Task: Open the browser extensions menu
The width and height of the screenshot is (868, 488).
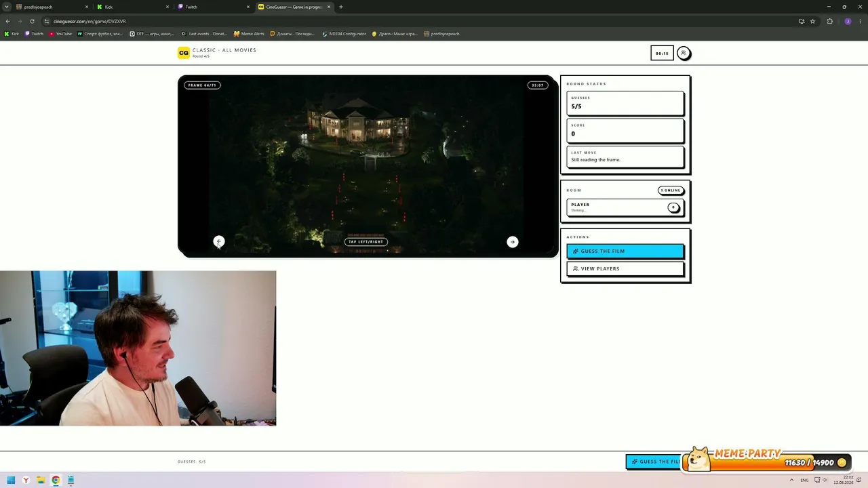Action: point(830,21)
